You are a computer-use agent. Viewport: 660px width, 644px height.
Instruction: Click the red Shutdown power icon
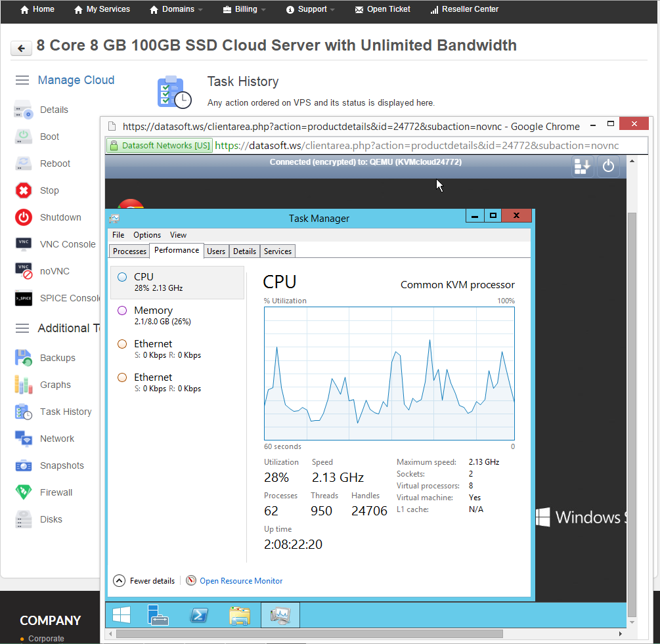click(24, 217)
